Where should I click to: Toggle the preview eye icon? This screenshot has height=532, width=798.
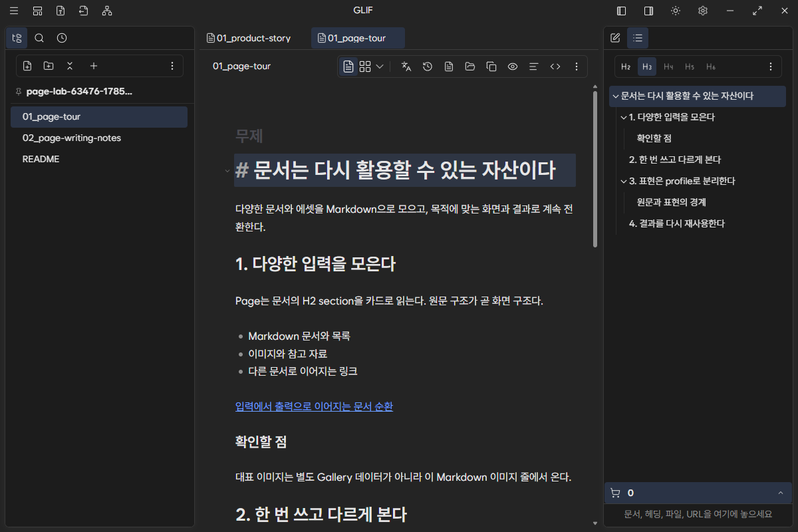tap(513, 66)
